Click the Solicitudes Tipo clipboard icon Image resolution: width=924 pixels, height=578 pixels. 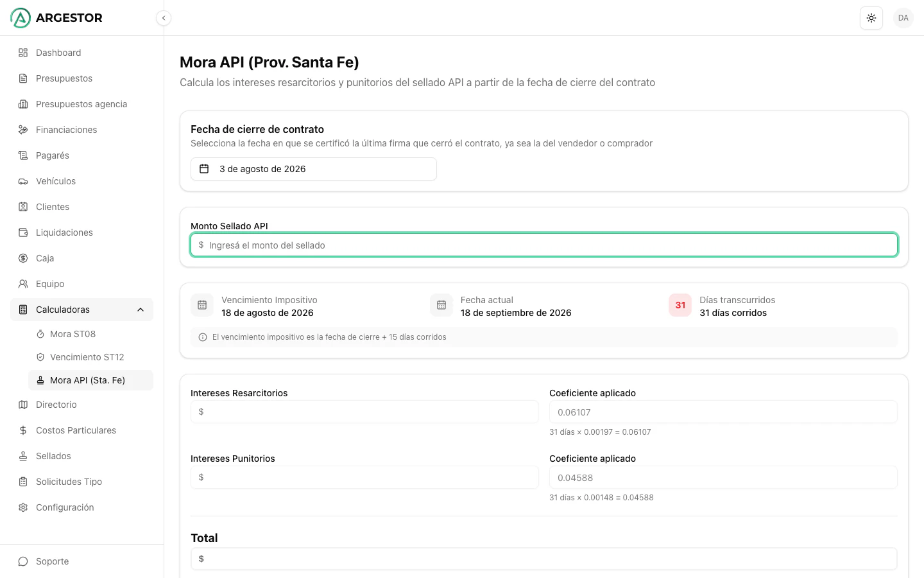(x=23, y=482)
